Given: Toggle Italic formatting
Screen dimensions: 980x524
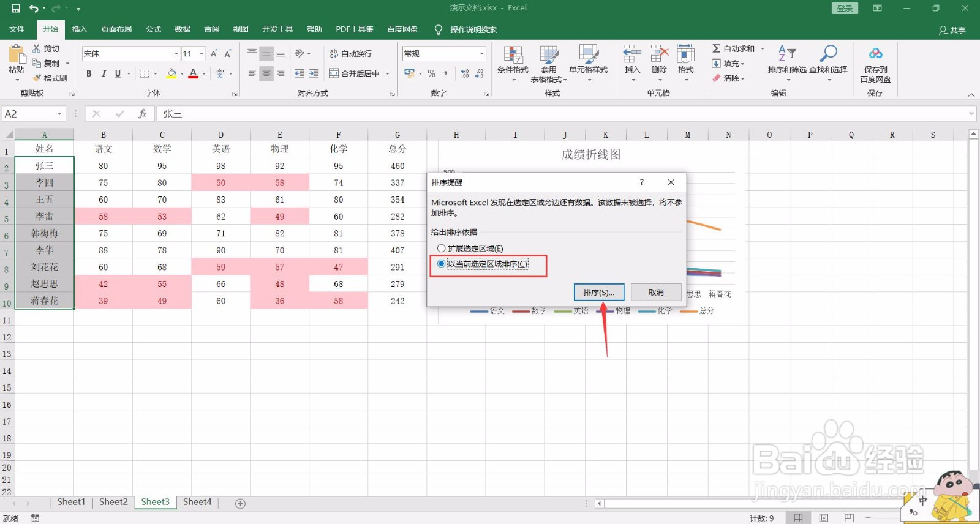Looking at the screenshot, I should (104, 73).
